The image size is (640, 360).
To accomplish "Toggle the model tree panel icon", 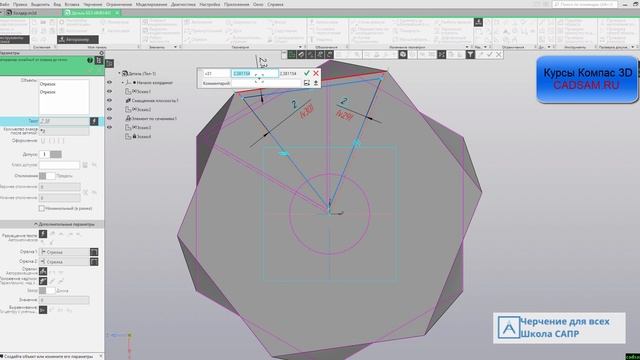I will tap(109, 63).
